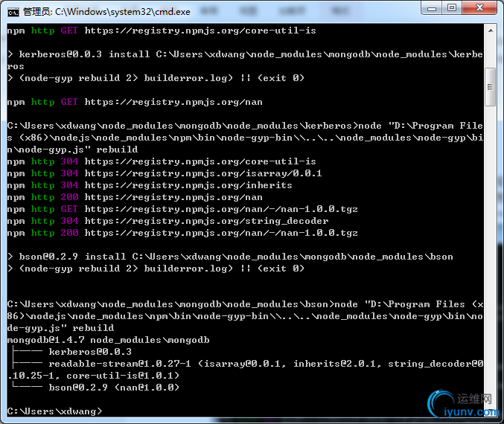
Task: Click the scrollbar up arrow
Action: [491, 30]
